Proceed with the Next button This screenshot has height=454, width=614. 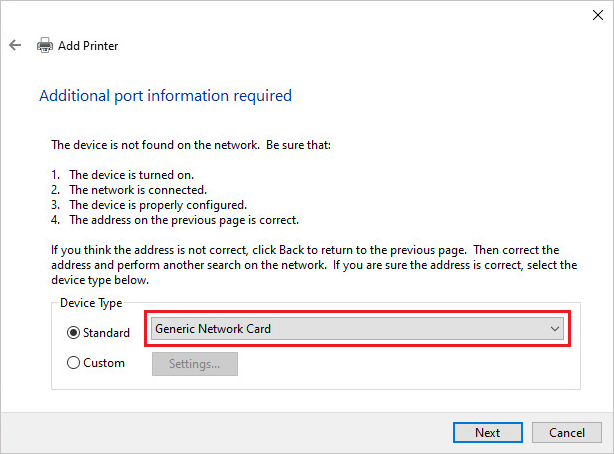click(x=488, y=432)
